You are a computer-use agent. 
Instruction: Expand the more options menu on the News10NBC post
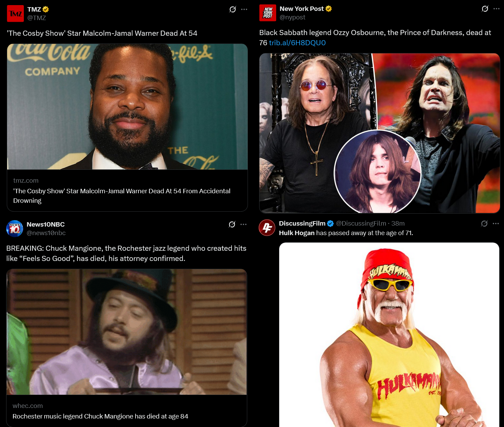243,225
